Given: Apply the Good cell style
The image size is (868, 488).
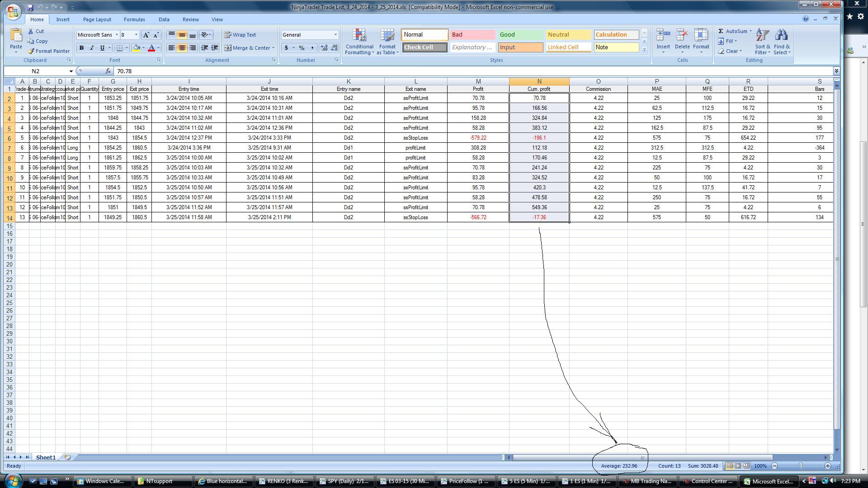Looking at the screenshot, I should tap(520, 35).
